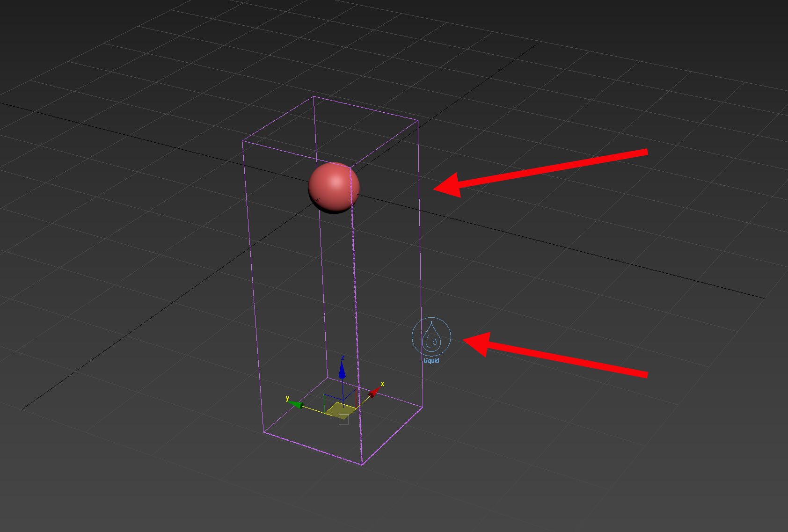Click the green Y axis arrow
Screen dimensions: 788x532
[296, 404]
